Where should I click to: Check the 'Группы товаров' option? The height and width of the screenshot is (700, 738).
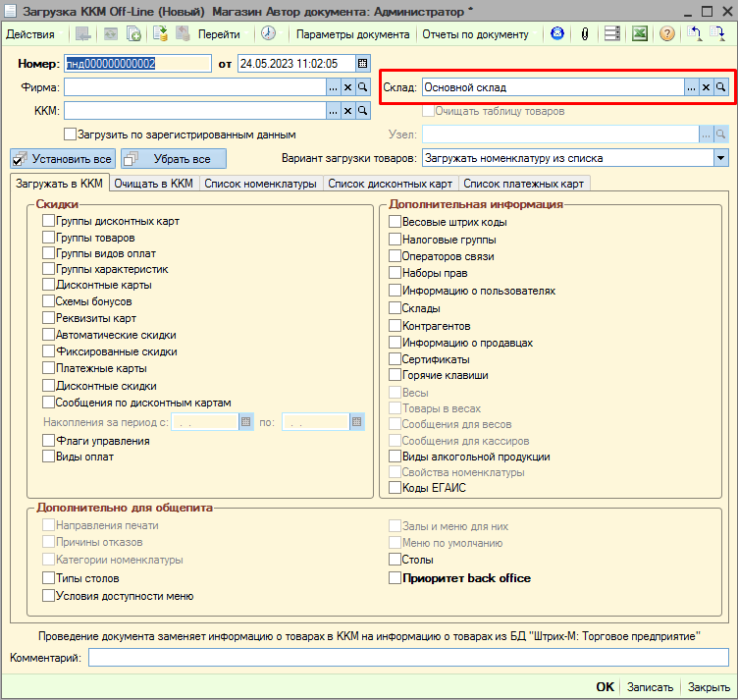[x=48, y=238]
